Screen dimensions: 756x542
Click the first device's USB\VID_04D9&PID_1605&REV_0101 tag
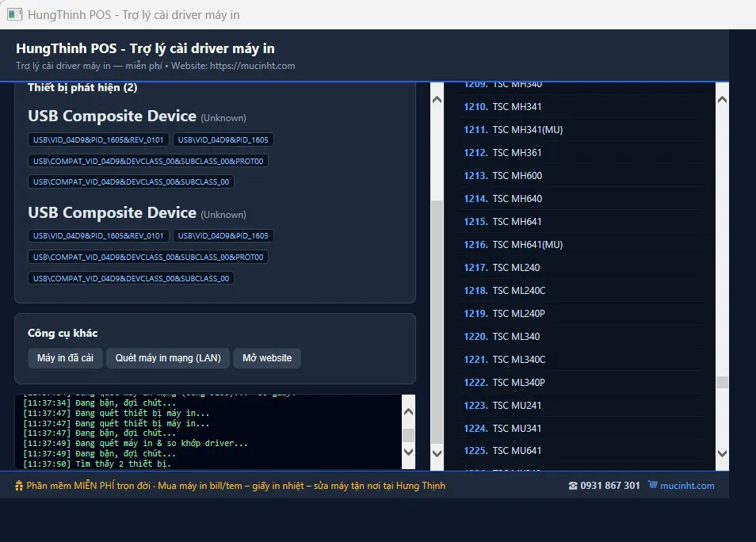click(x=98, y=139)
